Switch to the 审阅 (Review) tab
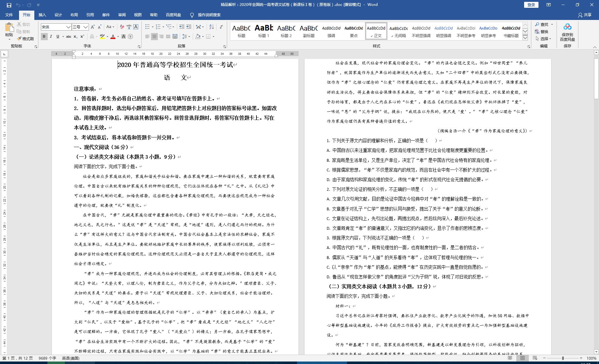 122,15
